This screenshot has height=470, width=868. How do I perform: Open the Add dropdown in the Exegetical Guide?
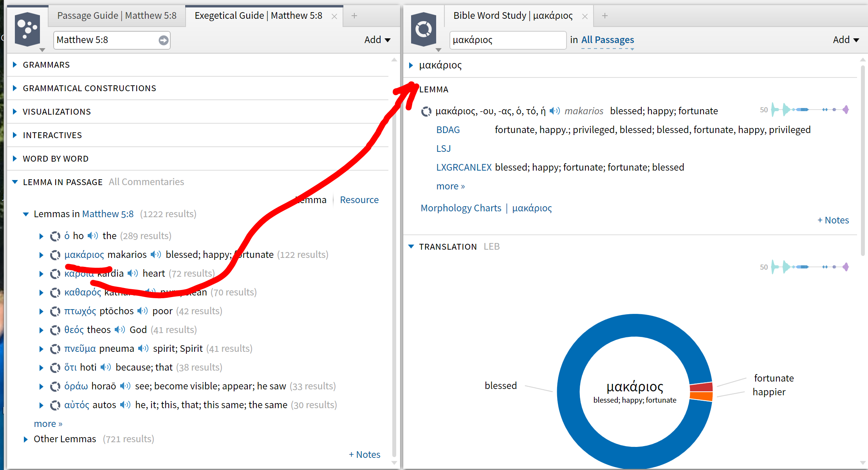pos(377,40)
